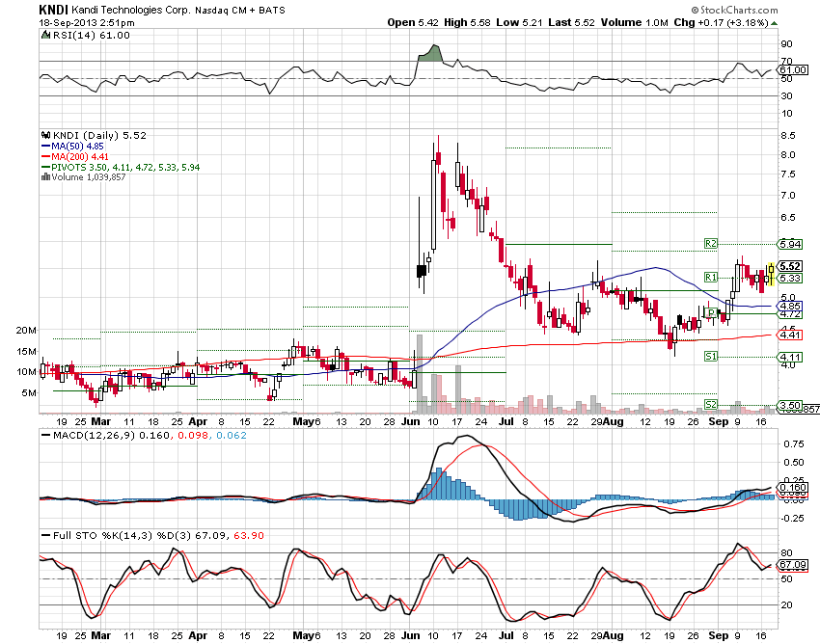Click the 4.72 pivot price tag
Screen dimensions: 820x644
790,314
